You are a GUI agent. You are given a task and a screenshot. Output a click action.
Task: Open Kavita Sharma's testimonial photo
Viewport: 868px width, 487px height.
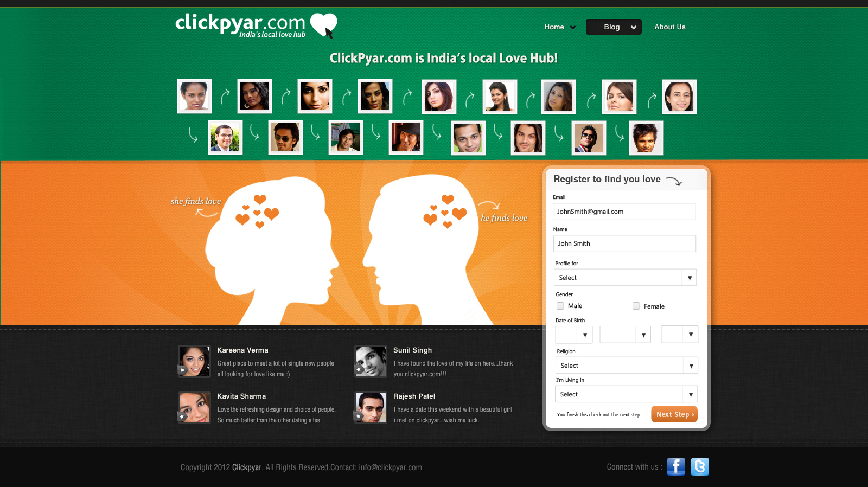click(194, 407)
